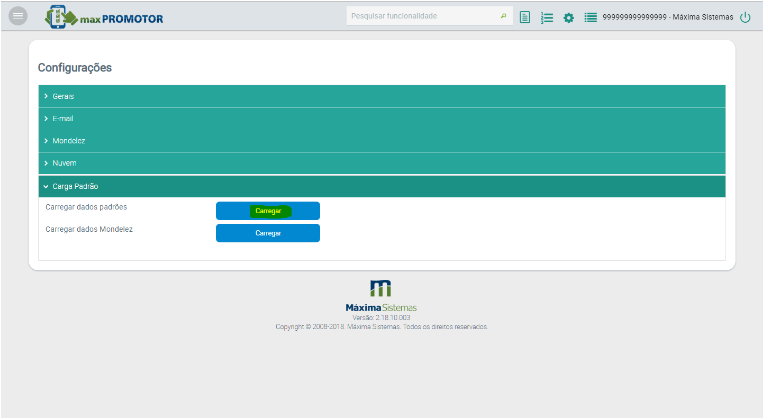Open the settings gear icon
The image size is (765, 418).
568,18
